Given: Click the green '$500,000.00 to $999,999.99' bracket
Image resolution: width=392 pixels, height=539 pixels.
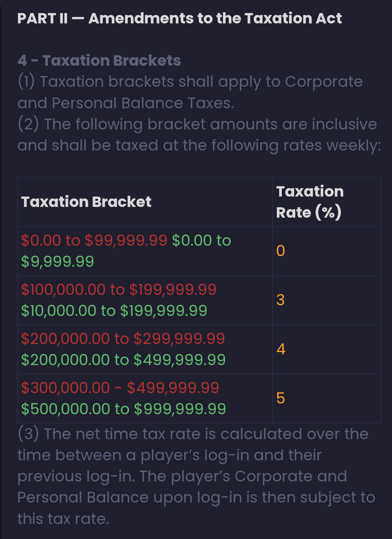Looking at the screenshot, I should (123, 409).
